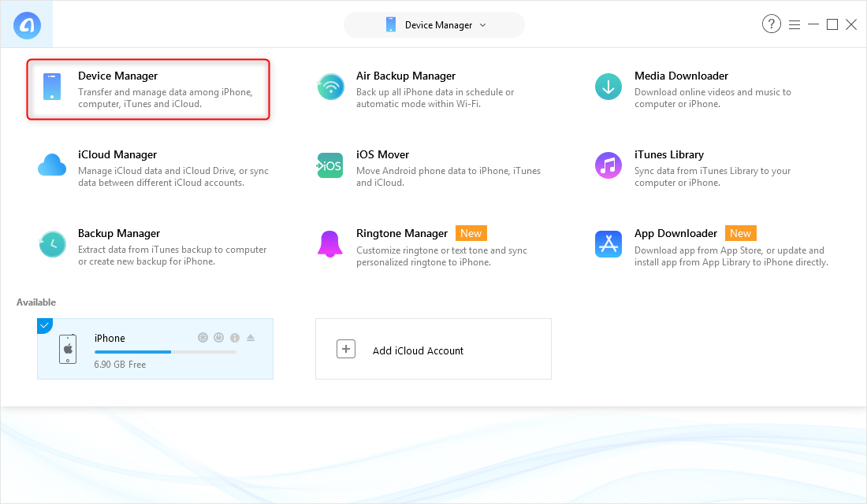
Task: Open the hamburger menu icon
Action: 794,25
